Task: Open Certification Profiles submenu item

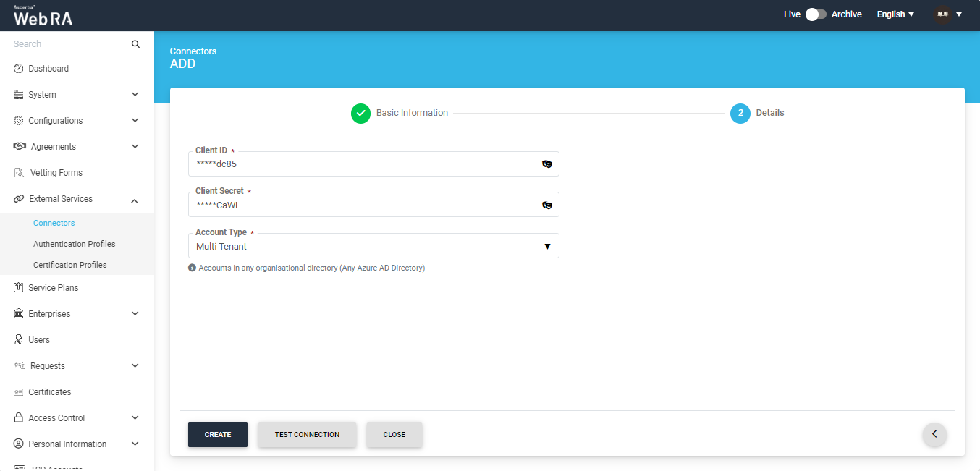Action: (x=69, y=265)
